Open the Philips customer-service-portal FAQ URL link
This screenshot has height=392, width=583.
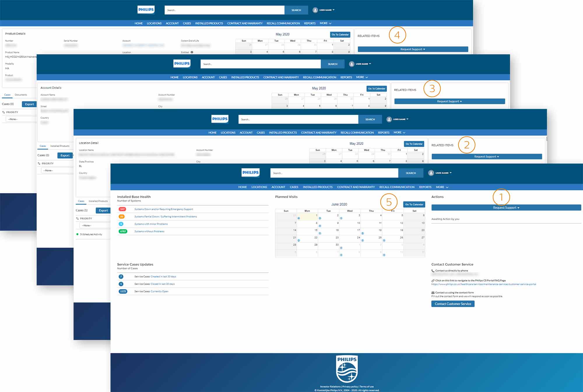point(483,284)
